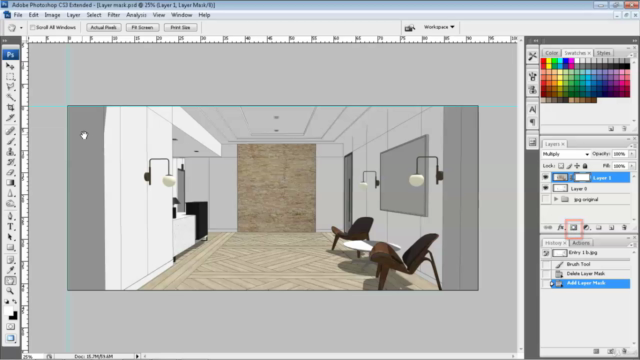Open the Swatches panel options menu
Screen dimensions: 640x360
coord(631,55)
